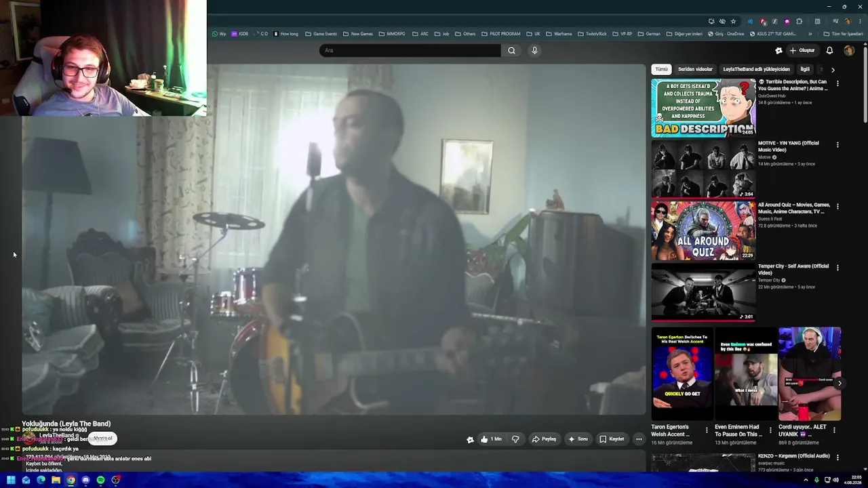
Task: Click the YouTube 'Ara' search field
Action: click(410, 50)
